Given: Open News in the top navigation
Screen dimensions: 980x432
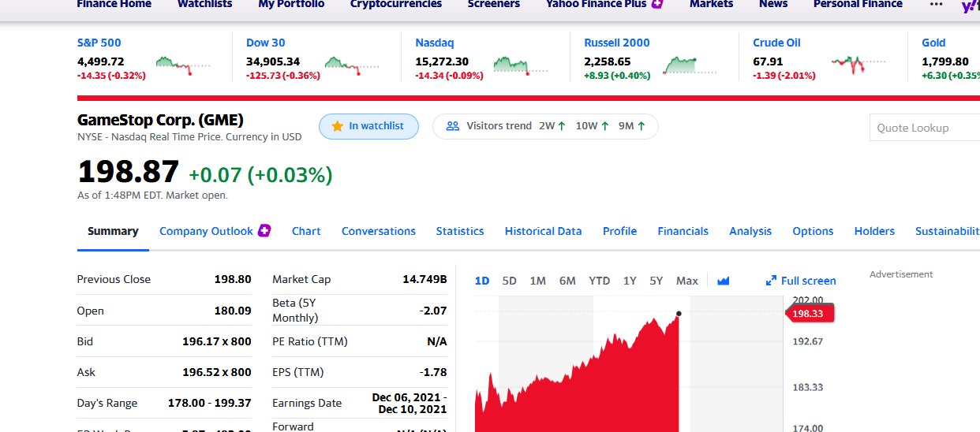Looking at the screenshot, I should coord(773,4).
